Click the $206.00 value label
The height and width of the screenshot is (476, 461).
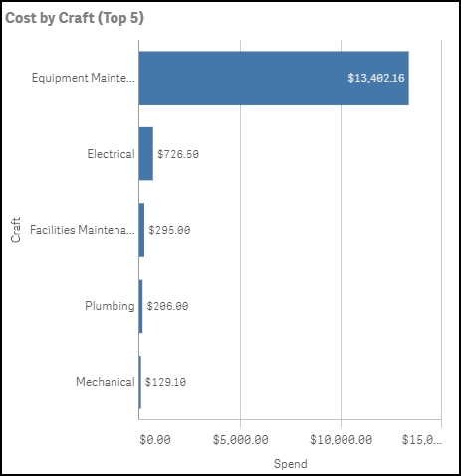coord(167,306)
